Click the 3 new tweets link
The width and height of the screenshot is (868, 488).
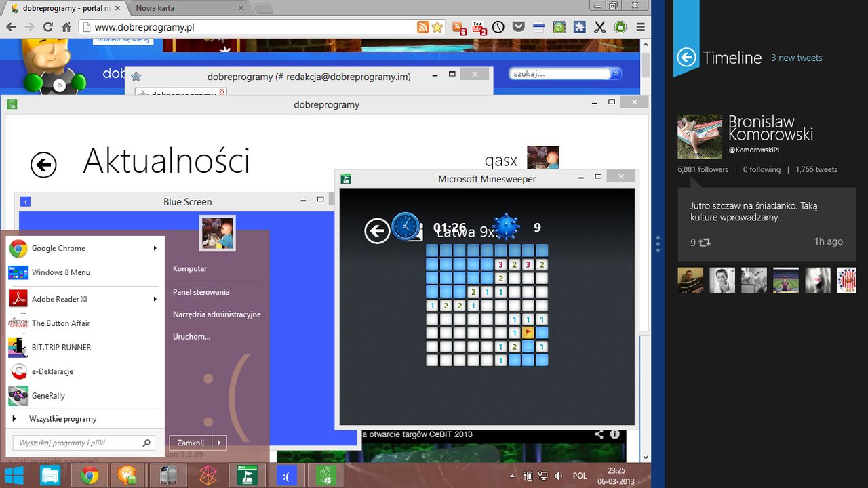tap(796, 58)
